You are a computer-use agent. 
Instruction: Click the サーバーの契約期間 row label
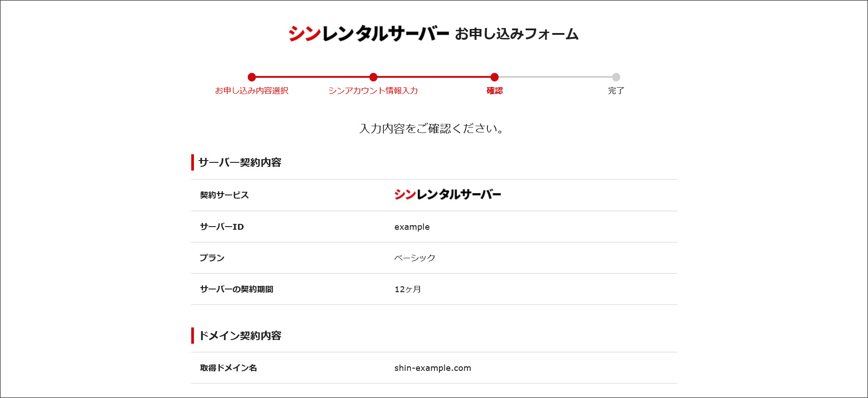236,289
